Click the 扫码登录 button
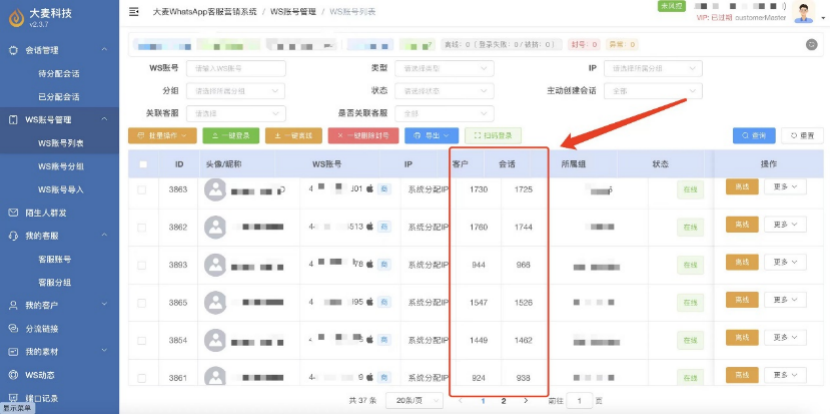This screenshot has height=414, width=832. pyautogui.click(x=493, y=135)
